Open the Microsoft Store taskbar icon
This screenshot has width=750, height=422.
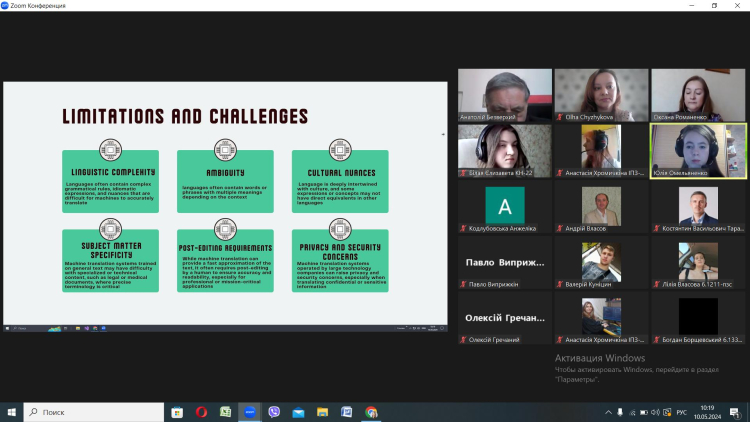click(177, 411)
